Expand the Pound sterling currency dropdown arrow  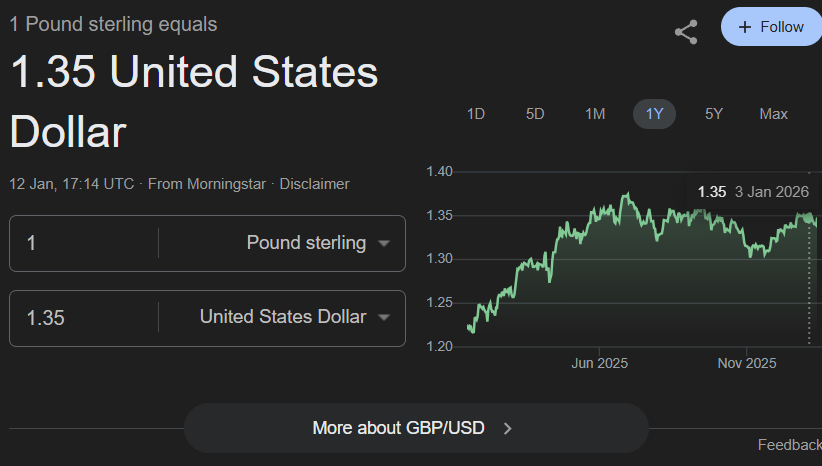tap(384, 243)
